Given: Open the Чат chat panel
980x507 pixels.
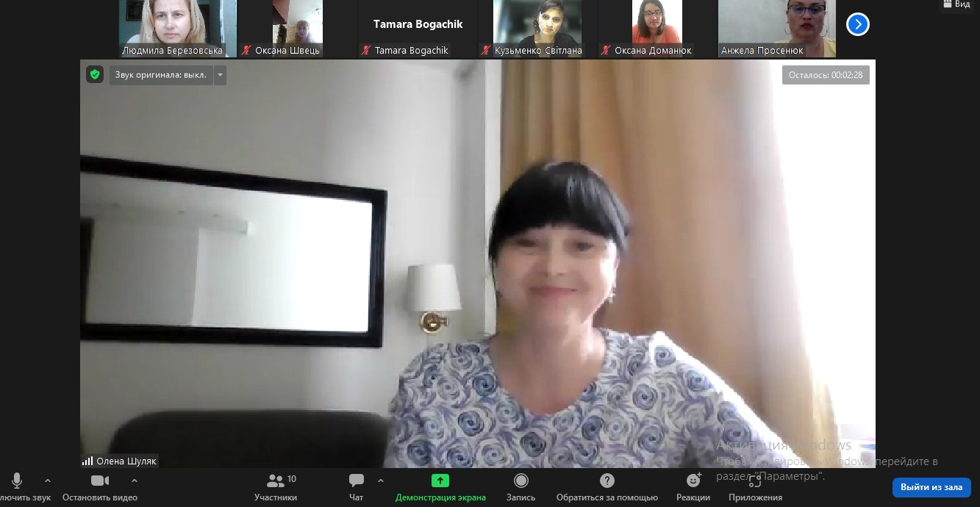Looking at the screenshot, I should click(357, 487).
